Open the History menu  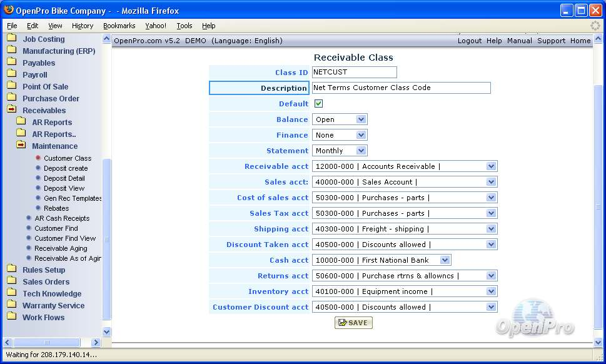pos(83,26)
